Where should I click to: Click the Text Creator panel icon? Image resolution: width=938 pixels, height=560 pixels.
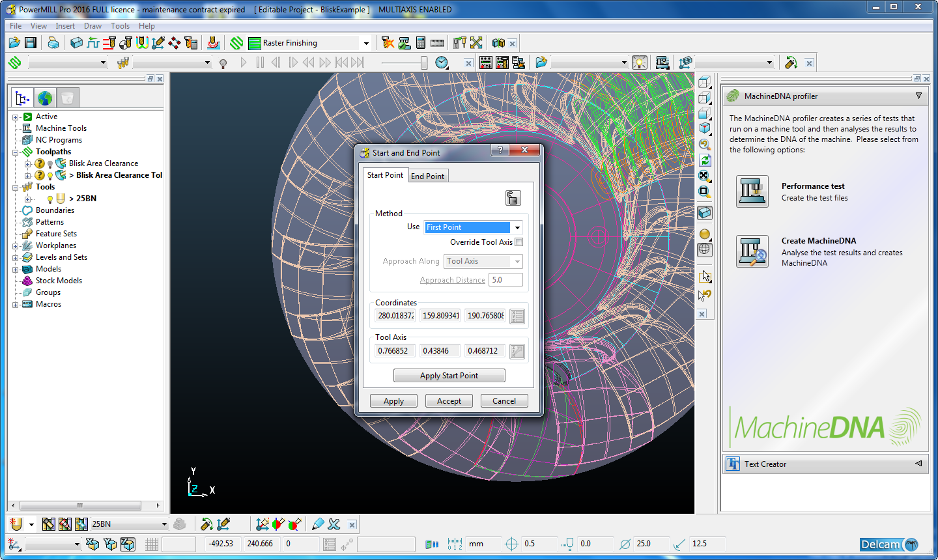coord(733,464)
